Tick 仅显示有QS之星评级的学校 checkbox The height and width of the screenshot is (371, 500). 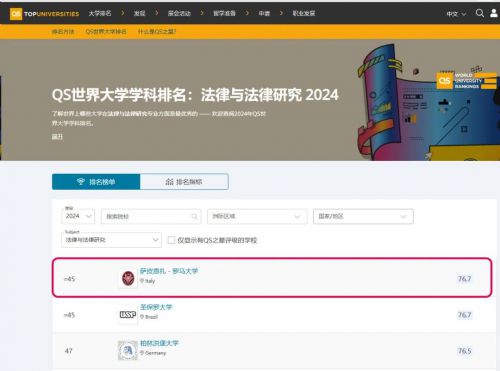click(x=171, y=240)
